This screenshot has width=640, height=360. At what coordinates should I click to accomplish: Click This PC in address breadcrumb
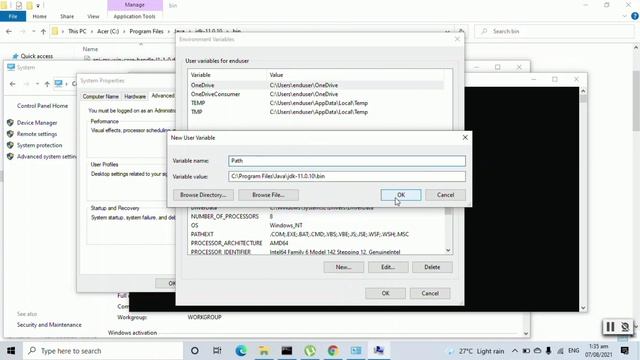77,31
